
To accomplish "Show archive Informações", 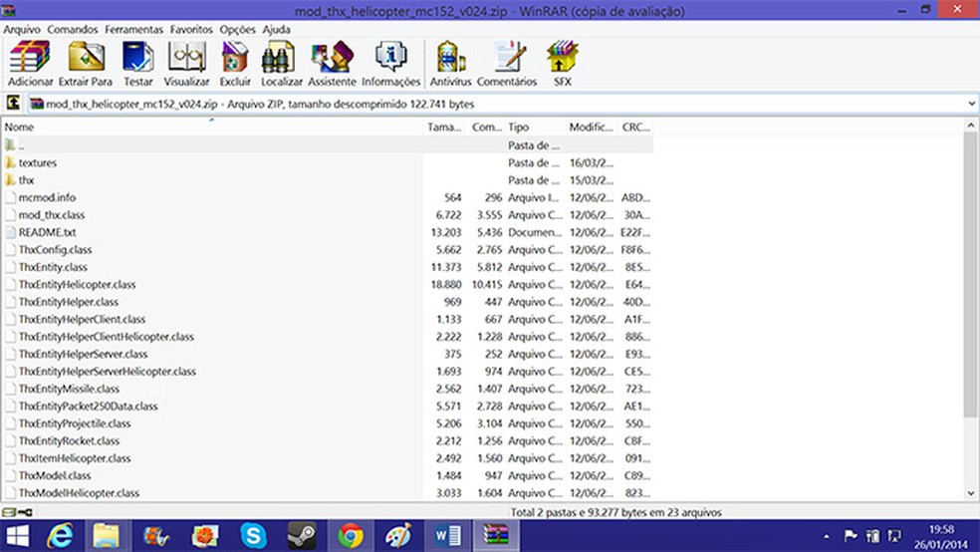I will pos(391,63).
